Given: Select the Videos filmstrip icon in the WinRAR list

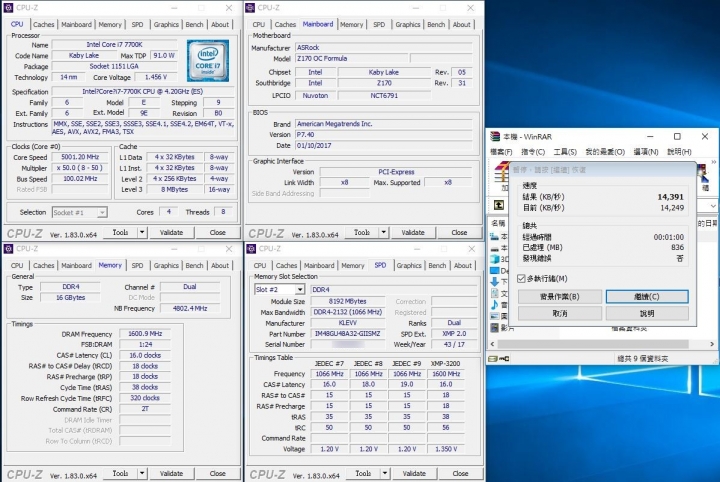Looking at the screenshot, I should pyautogui.click(x=495, y=327).
